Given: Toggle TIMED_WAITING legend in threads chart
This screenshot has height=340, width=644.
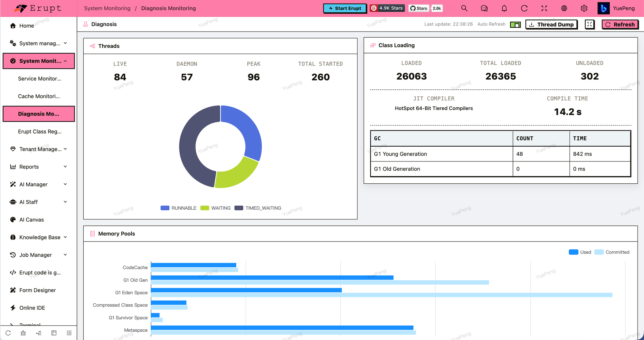Looking at the screenshot, I should pyautogui.click(x=258, y=208).
